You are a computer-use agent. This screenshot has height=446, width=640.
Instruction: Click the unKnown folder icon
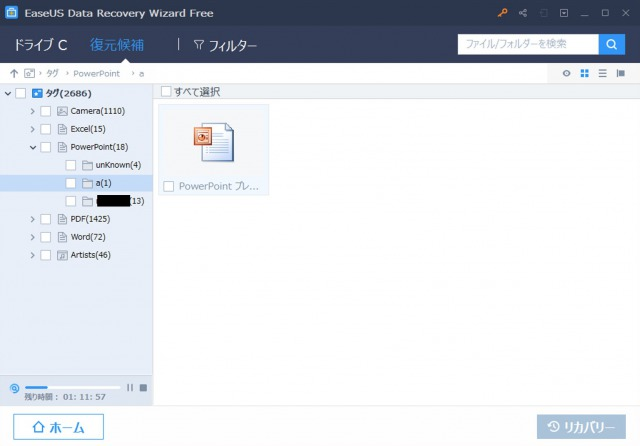(x=87, y=165)
